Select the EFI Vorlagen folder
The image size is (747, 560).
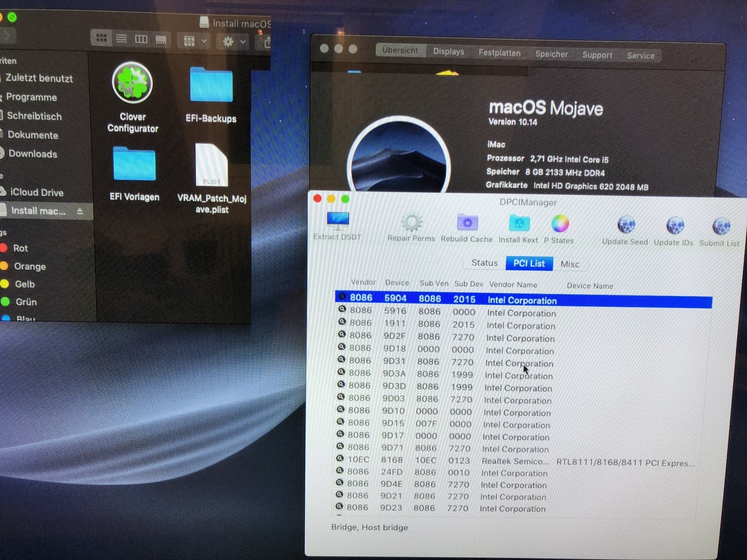(134, 164)
